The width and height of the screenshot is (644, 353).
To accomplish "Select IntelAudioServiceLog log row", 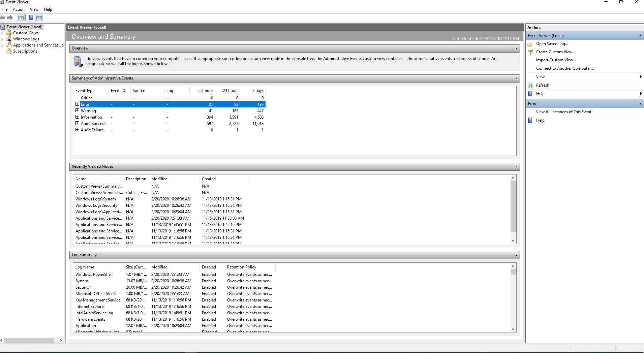I will point(174,313).
